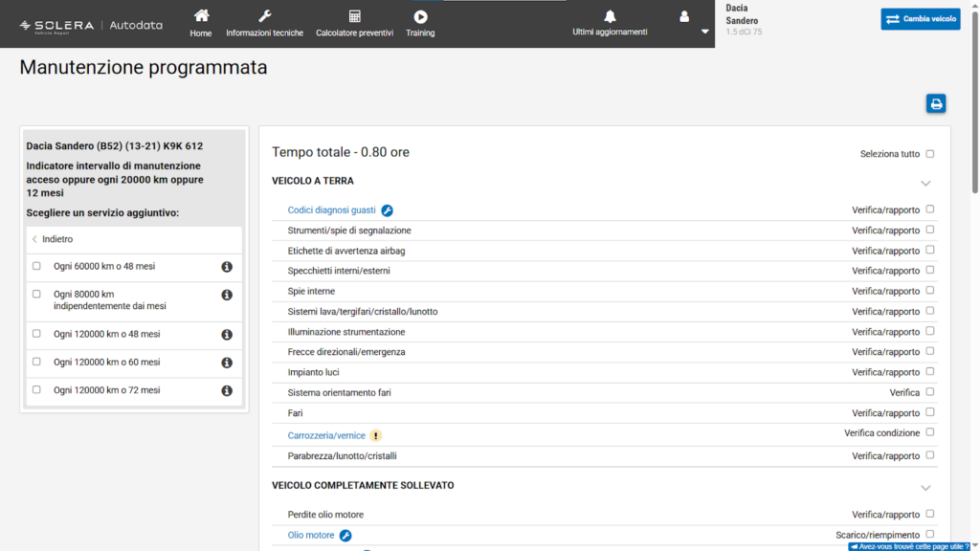Click the Frecce direzionali/emergenza row text
980x551 pixels.
(346, 352)
